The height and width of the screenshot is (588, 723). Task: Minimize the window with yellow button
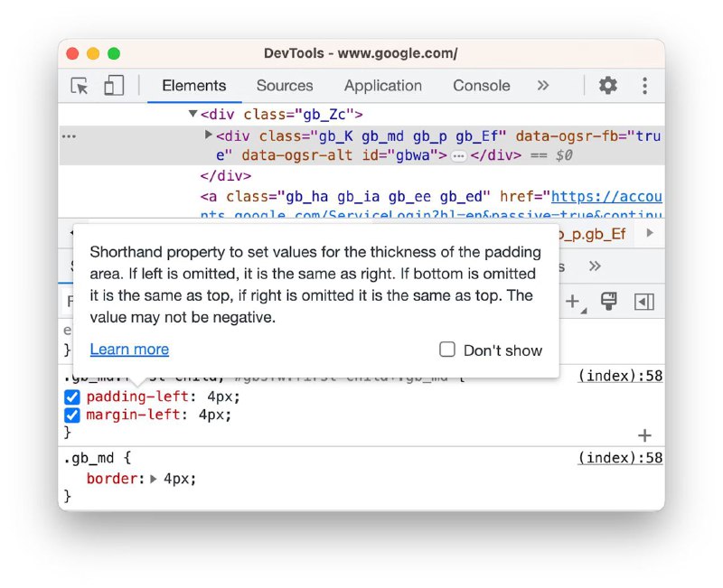click(93, 53)
